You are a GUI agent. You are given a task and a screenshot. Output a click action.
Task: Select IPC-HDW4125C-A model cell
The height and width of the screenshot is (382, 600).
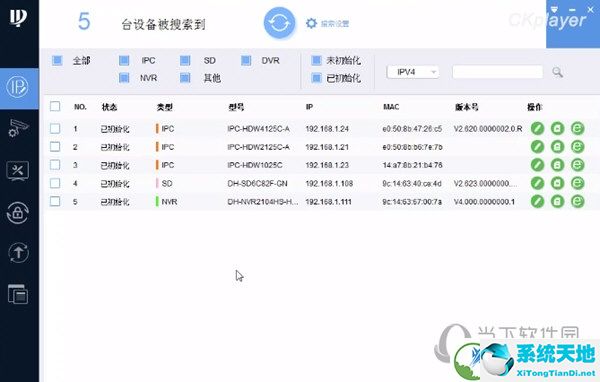click(x=258, y=129)
